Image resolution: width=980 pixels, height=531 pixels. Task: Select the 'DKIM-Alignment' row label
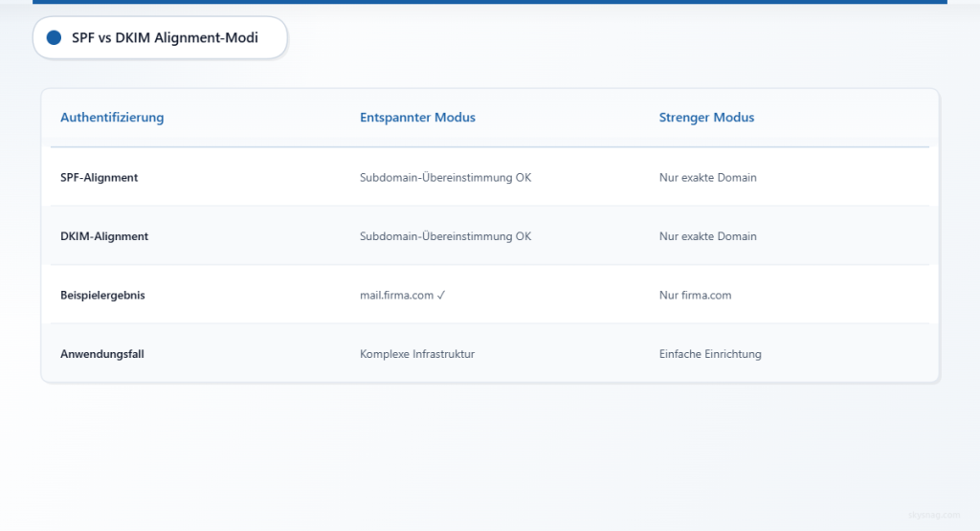point(104,236)
